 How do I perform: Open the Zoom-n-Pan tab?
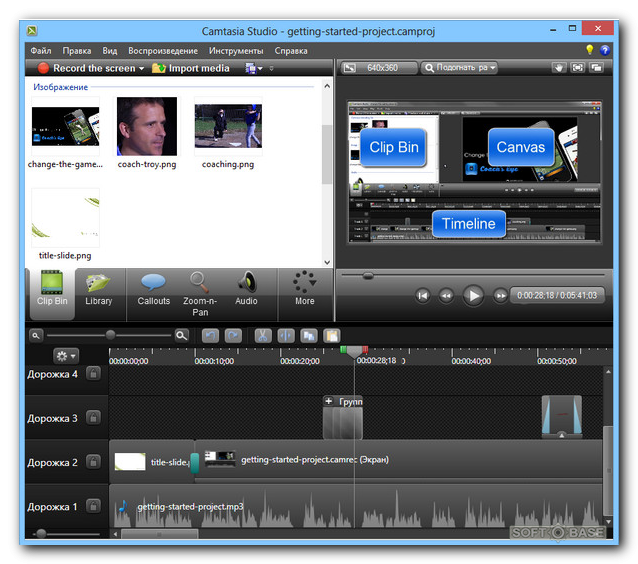coord(200,293)
